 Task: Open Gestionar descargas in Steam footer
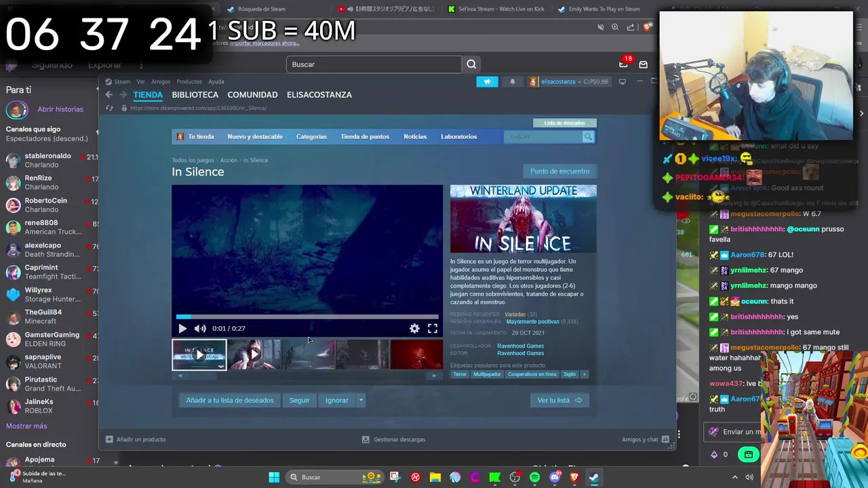tap(393, 440)
